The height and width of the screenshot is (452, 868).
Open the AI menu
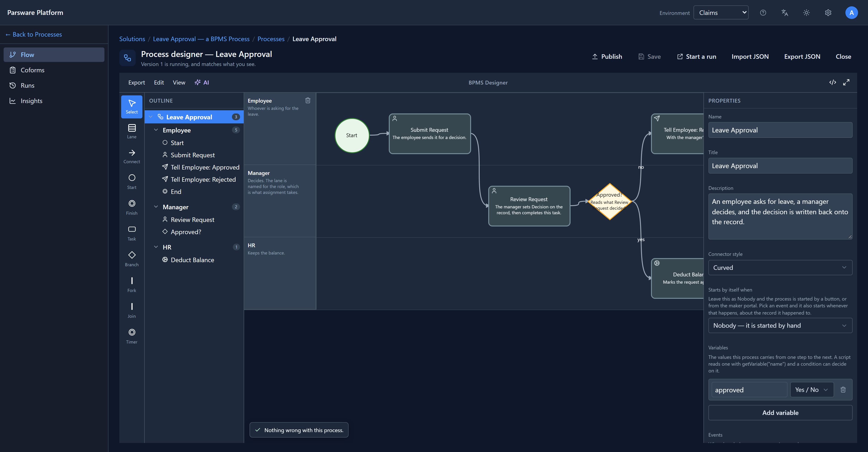pos(201,82)
